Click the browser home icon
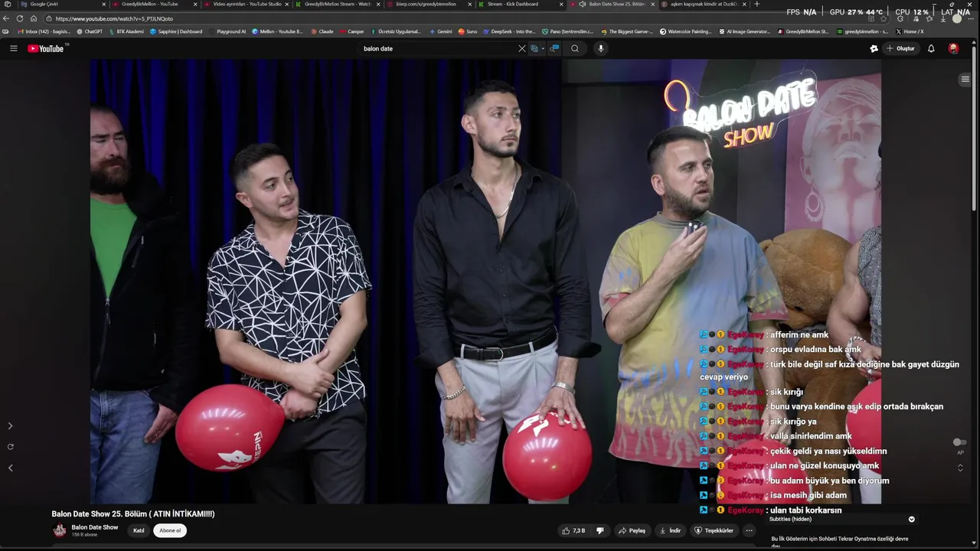Viewport: 980px width, 551px height. (33, 18)
